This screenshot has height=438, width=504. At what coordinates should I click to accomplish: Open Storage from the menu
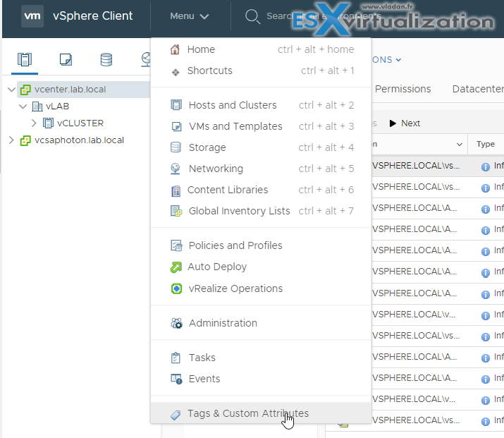[261, 147]
